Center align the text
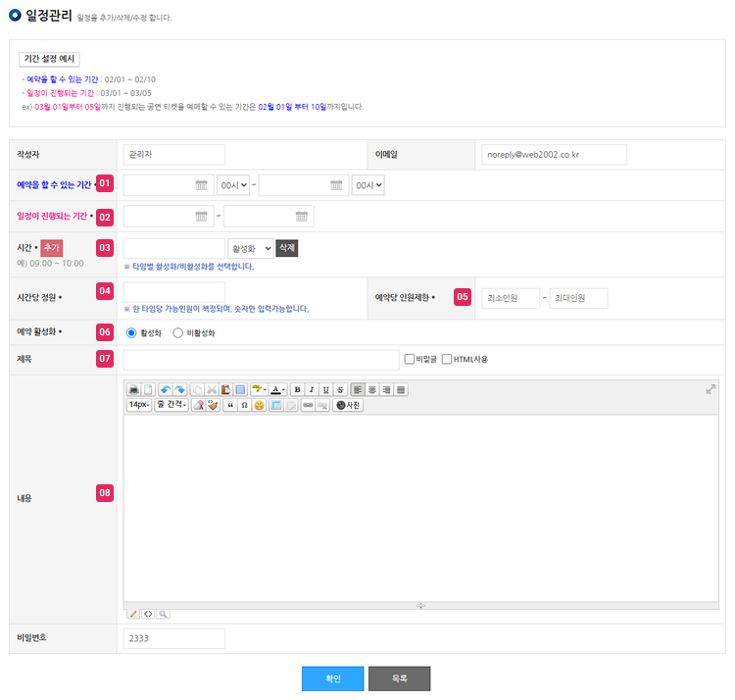 371,389
